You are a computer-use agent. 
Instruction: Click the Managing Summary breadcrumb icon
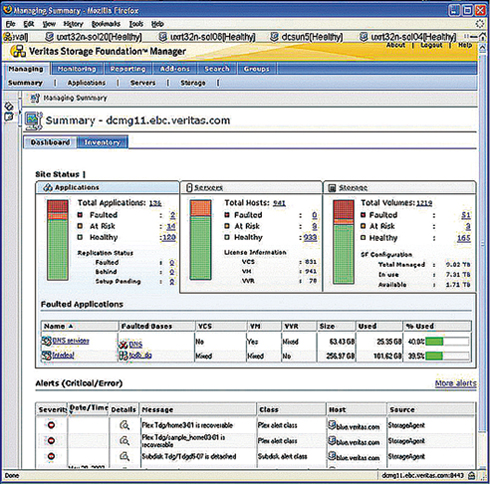click(35, 98)
